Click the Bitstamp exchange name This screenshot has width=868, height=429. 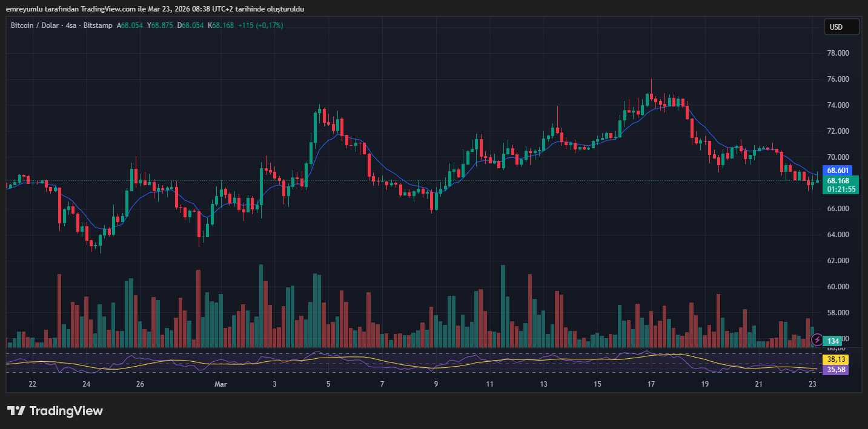98,25
